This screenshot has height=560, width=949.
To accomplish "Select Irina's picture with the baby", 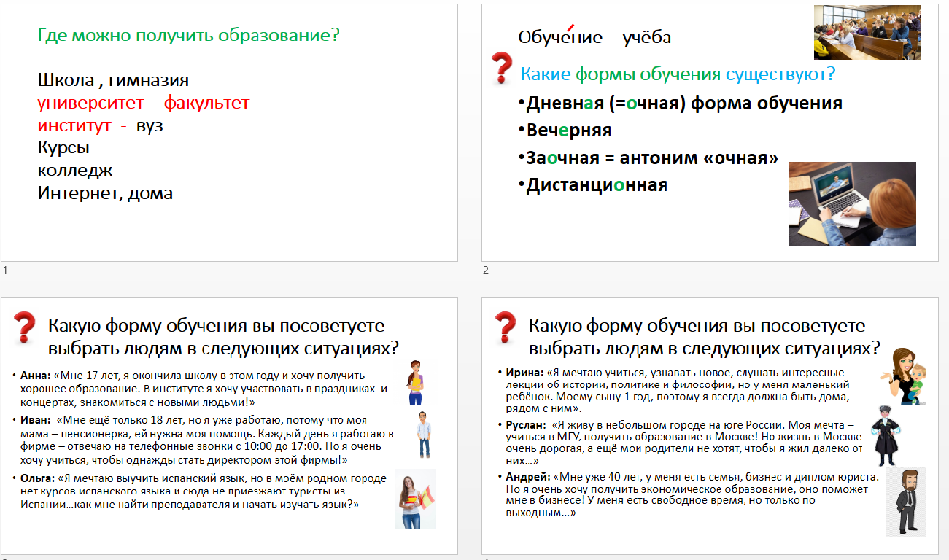I will click(902, 376).
